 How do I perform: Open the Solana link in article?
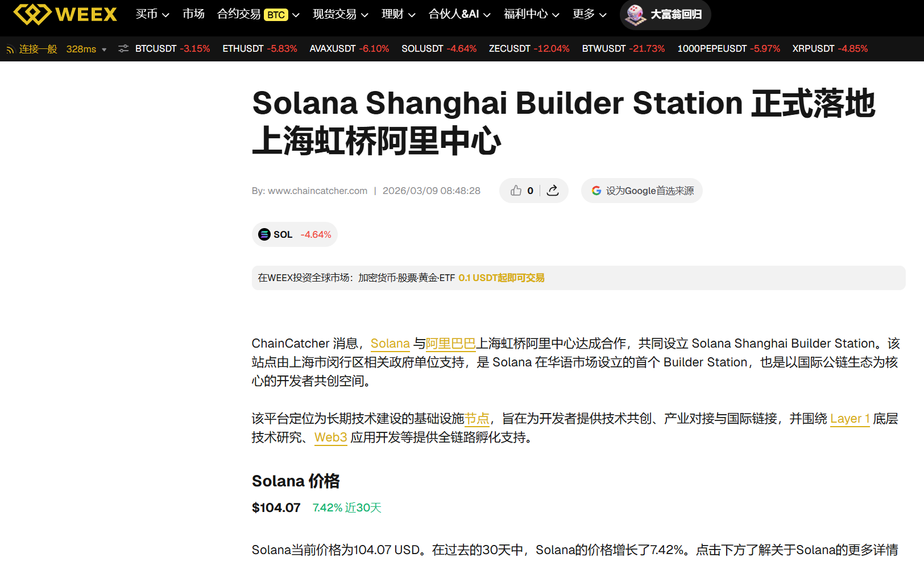(390, 344)
